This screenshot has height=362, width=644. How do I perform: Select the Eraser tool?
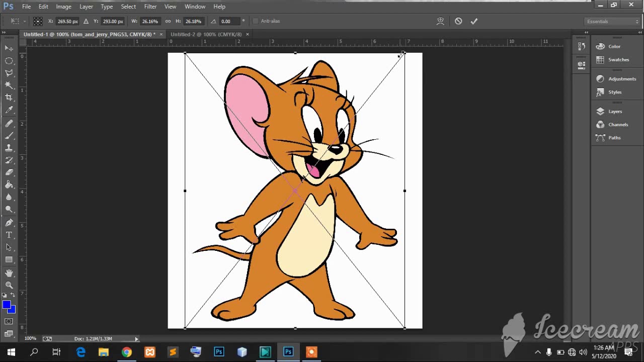[x=9, y=172]
